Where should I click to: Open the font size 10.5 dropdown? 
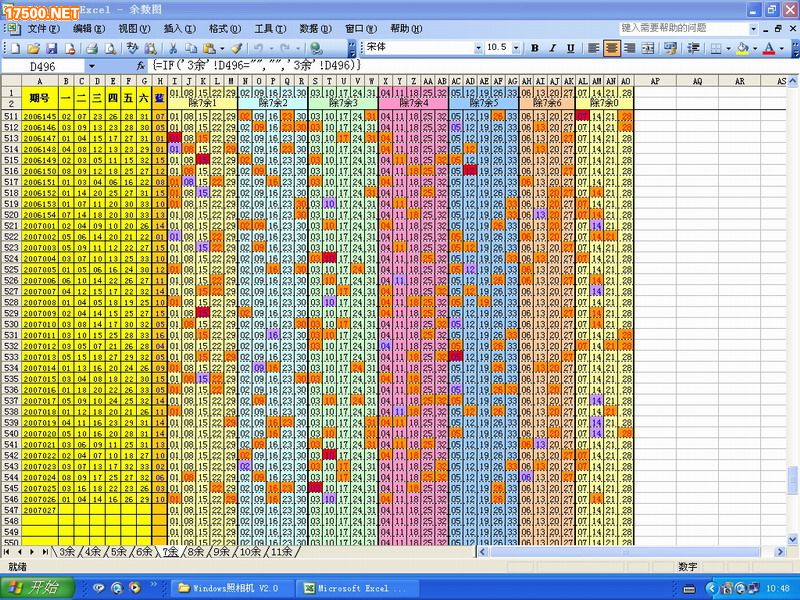[516, 48]
